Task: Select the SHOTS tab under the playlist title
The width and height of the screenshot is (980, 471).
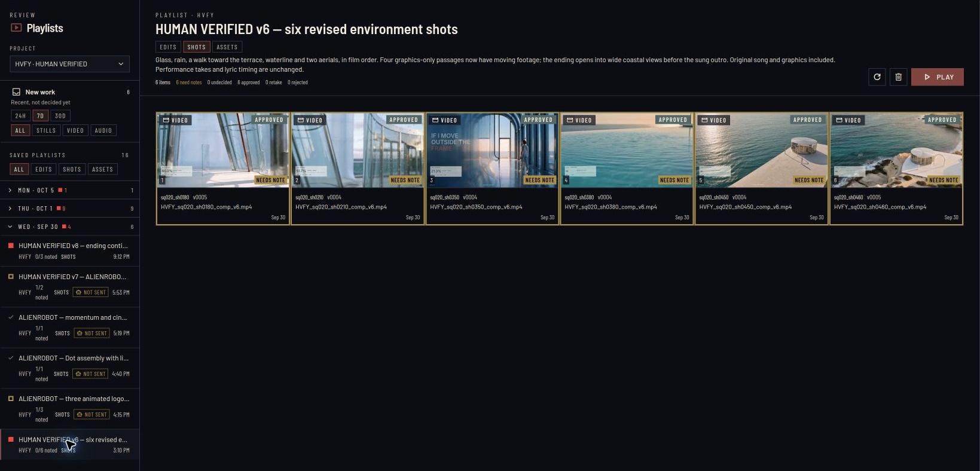Action: click(196, 47)
